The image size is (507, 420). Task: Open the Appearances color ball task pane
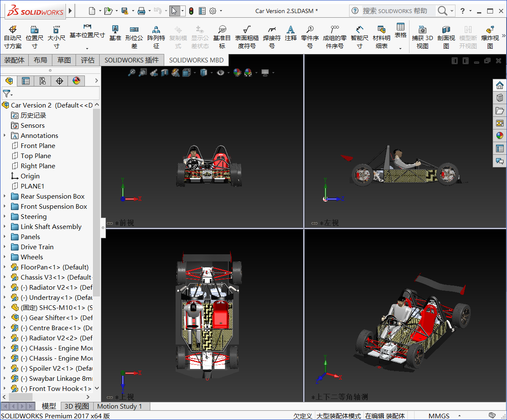point(500,135)
